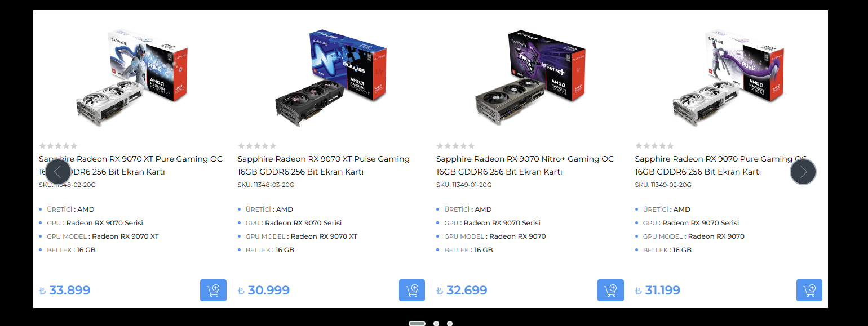Image resolution: width=868 pixels, height=326 pixels.
Task: Add RX 9070 XT Pulse Gaming to cart
Action: coord(412,291)
